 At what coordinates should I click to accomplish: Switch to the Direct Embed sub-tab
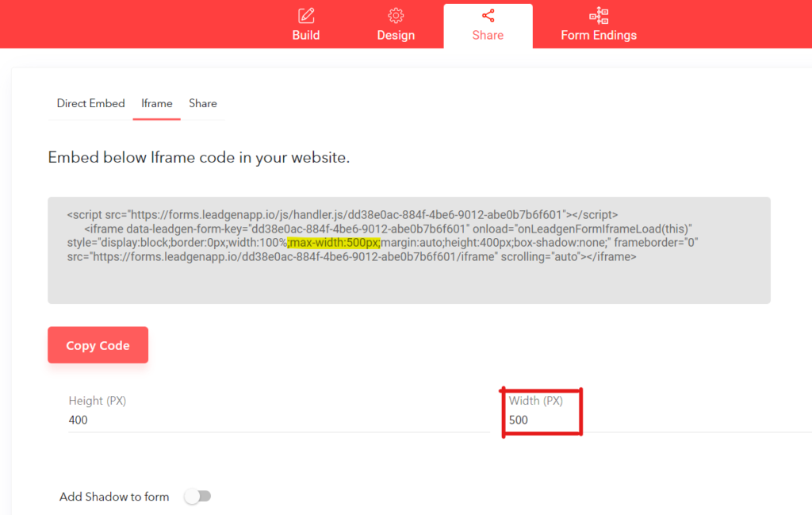pyautogui.click(x=90, y=103)
